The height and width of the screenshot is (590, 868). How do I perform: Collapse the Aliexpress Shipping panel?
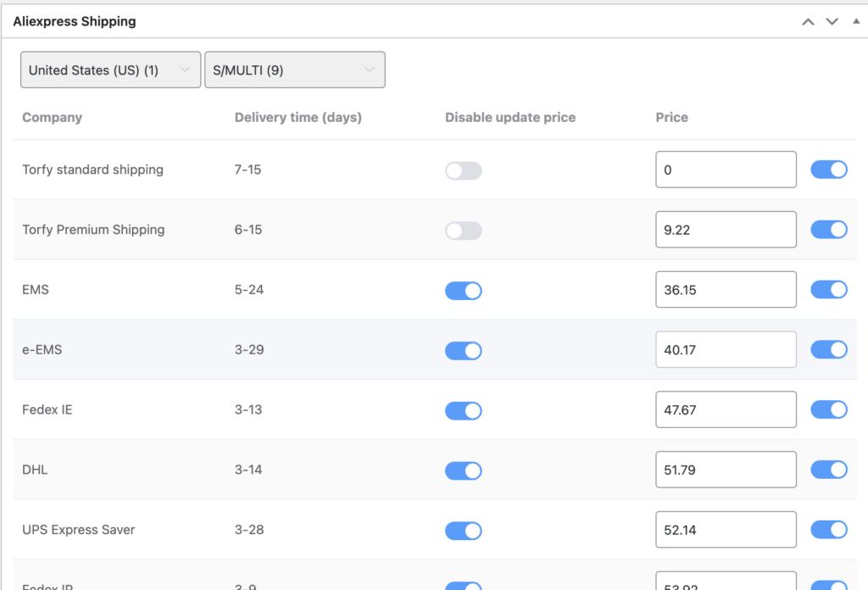pyautogui.click(x=856, y=21)
